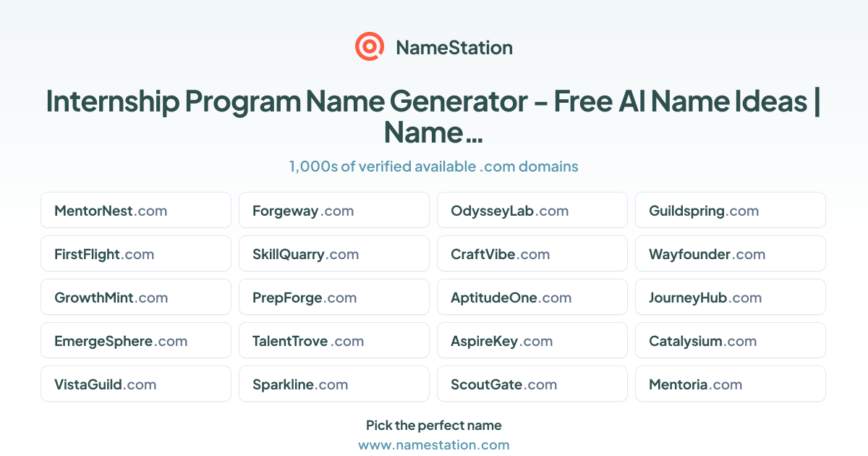Choose the AptitudeOne.com domain card
Screen dimensions: 868x456
(x=532, y=297)
